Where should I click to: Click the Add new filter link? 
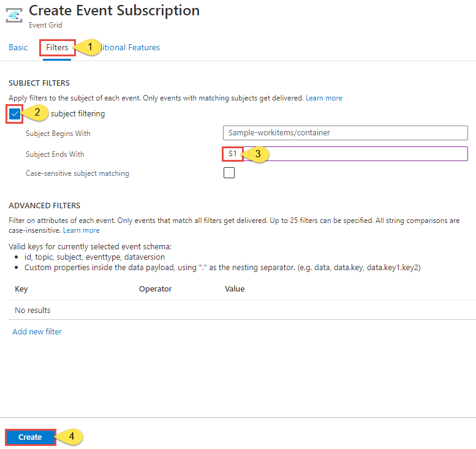coord(37,331)
